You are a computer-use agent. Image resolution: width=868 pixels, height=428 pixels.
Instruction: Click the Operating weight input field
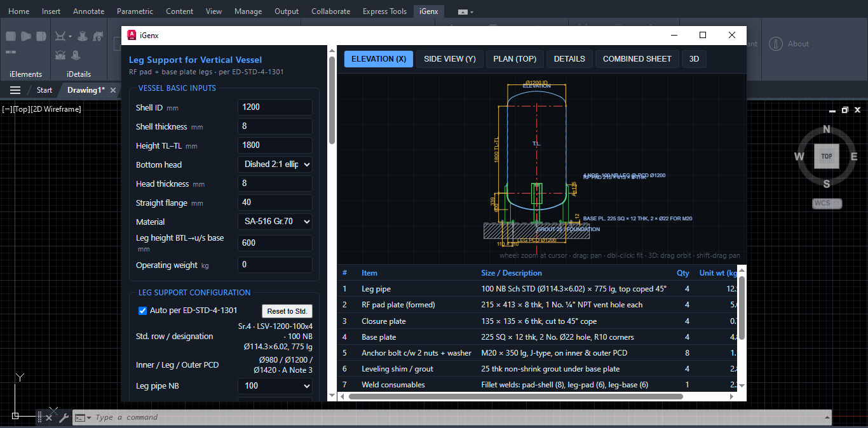(x=275, y=265)
